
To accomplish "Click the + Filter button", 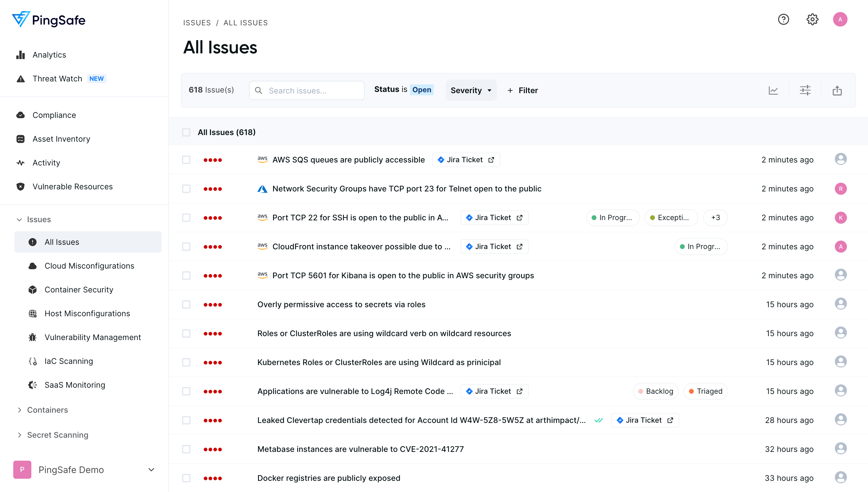I will (x=523, y=90).
